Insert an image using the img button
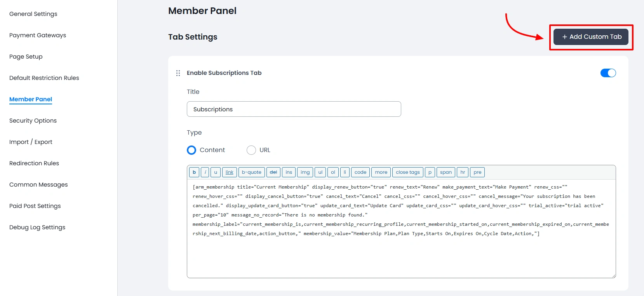 coord(305,172)
